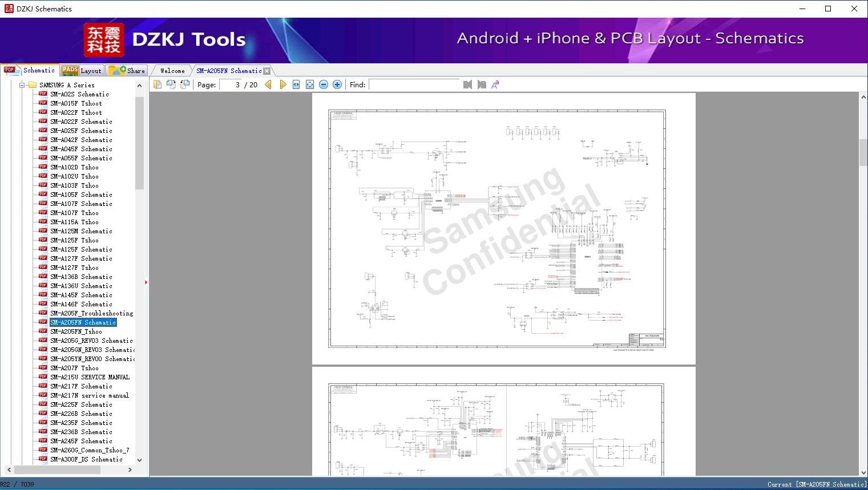Click the PDF icon beside SM-A125M Schematic
Viewport: 868px width, 490px height.
coord(43,231)
